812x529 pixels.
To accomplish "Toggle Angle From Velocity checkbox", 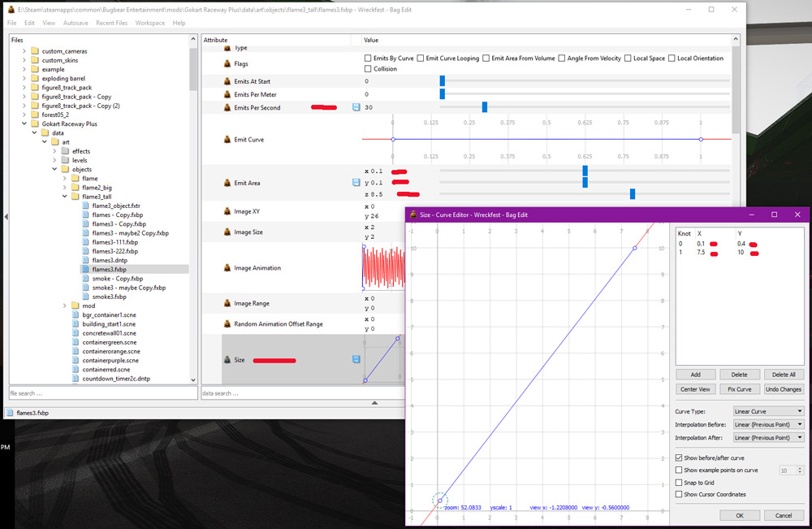I will [561, 58].
